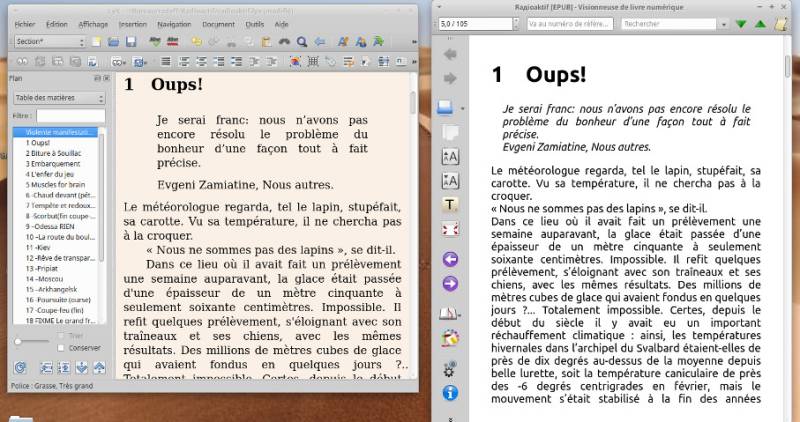Open the Rechercher search history dropdown
This screenshot has height=422, width=800.
tap(723, 24)
